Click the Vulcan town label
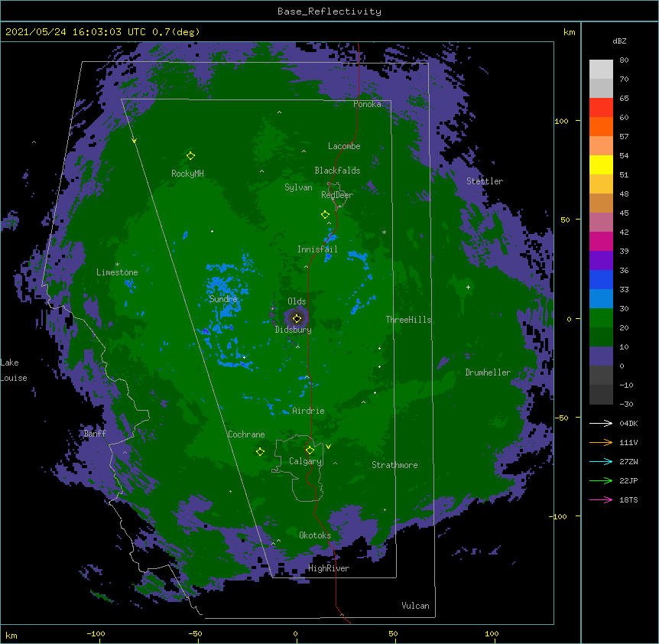659x644 pixels. pos(415,606)
